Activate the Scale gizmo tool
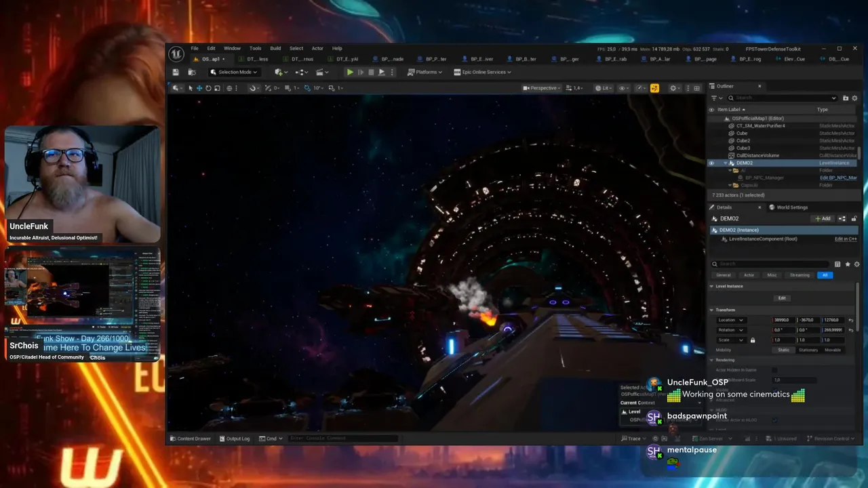This screenshot has width=868, height=488. (x=217, y=88)
